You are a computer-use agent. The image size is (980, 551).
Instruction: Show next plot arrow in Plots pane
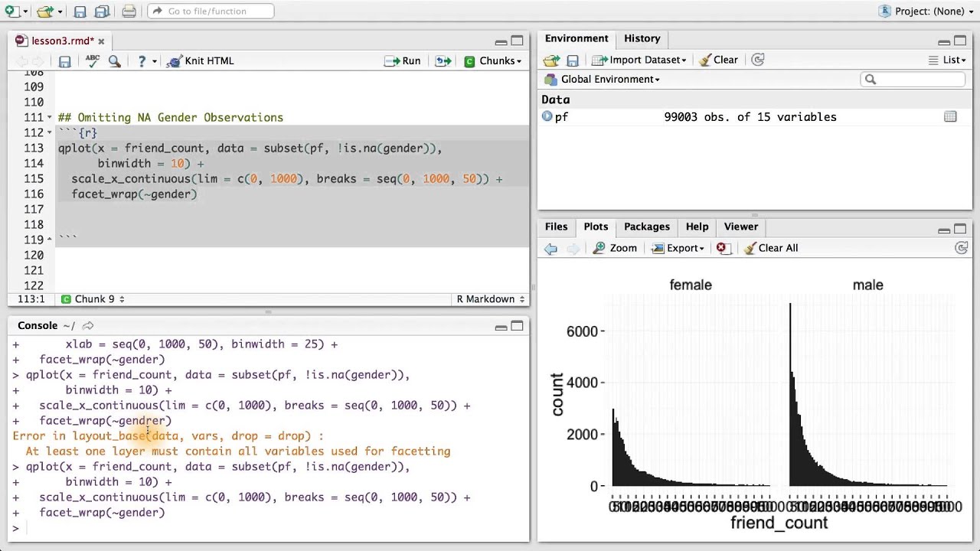coord(573,248)
